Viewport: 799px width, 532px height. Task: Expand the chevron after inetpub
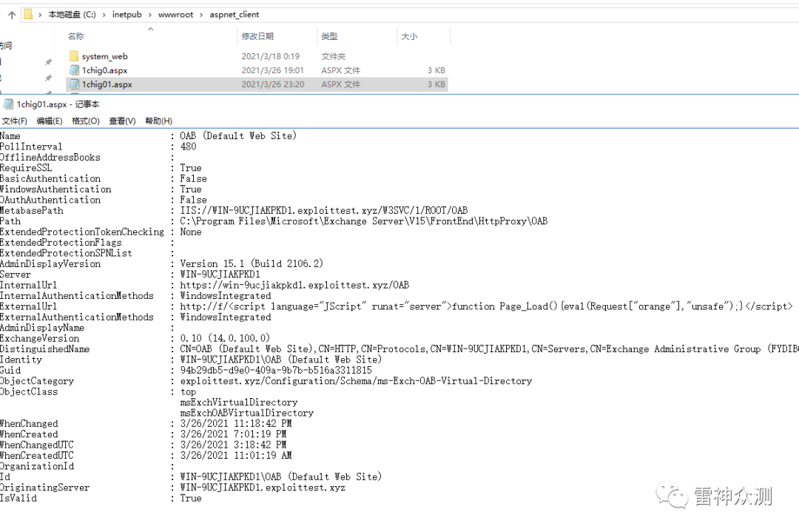(x=149, y=15)
